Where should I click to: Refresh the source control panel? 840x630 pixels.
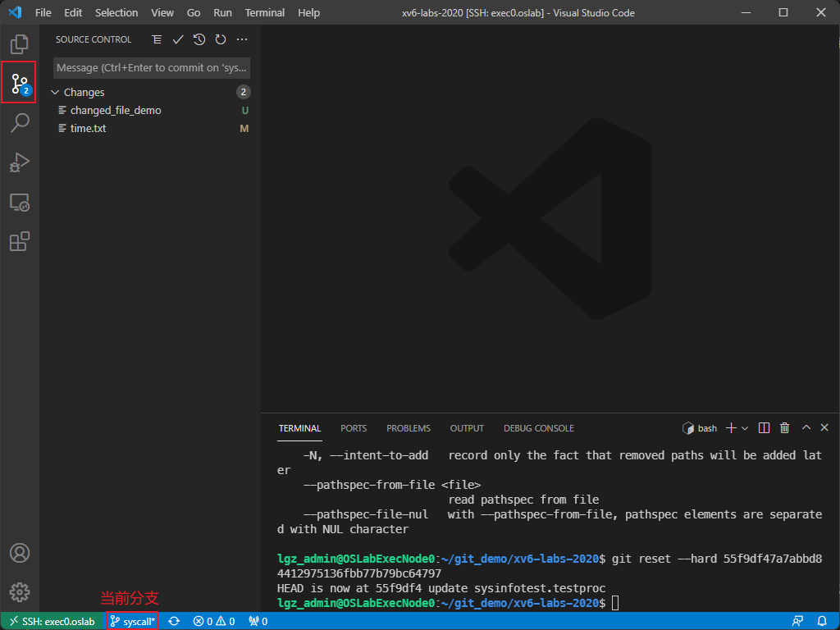pos(221,39)
